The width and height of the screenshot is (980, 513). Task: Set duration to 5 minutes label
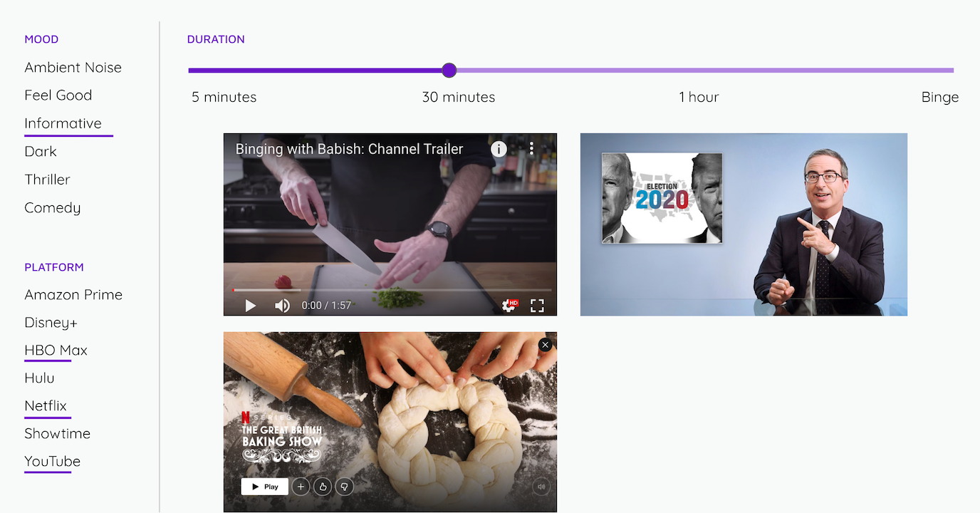[224, 97]
